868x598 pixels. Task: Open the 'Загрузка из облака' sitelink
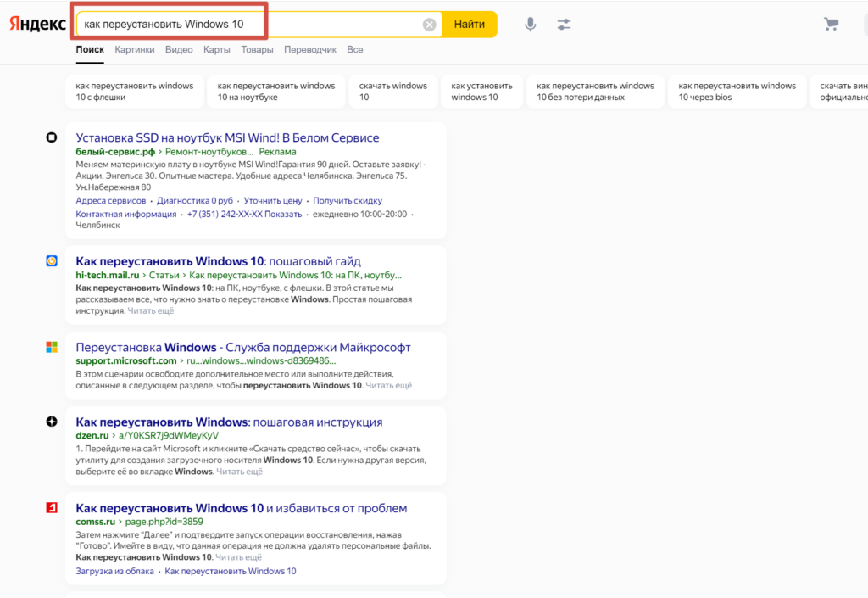[x=114, y=572]
